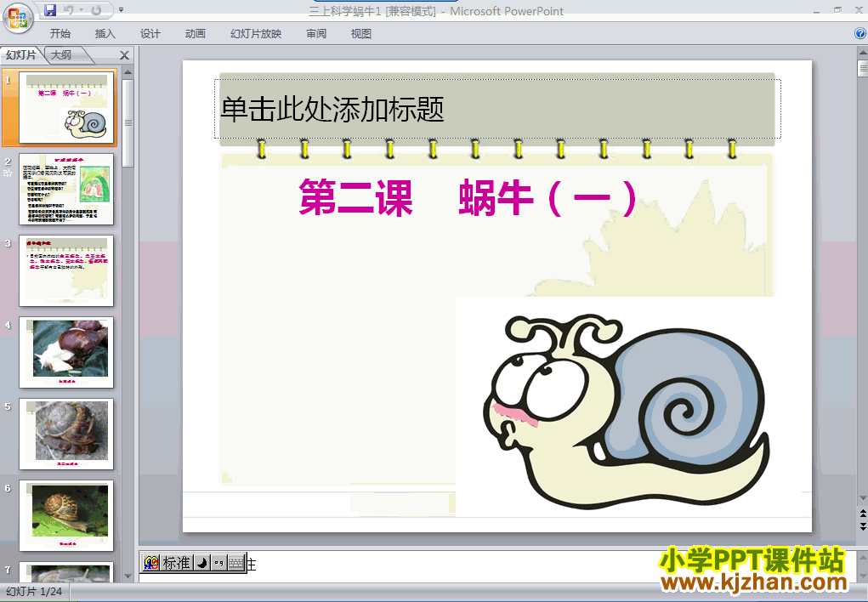Screen dimensions: 868x602
Task: Select slide 3 thumbnail with pink text
Action: 66,270
